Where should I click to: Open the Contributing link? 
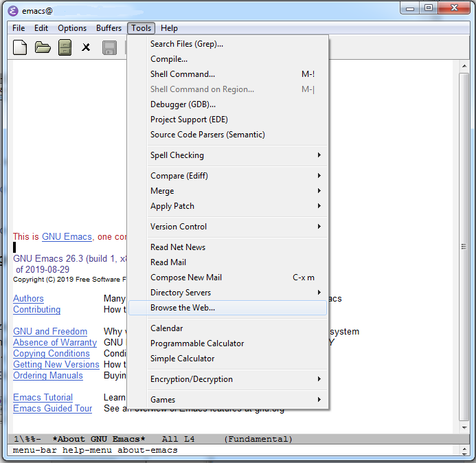tap(36, 310)
